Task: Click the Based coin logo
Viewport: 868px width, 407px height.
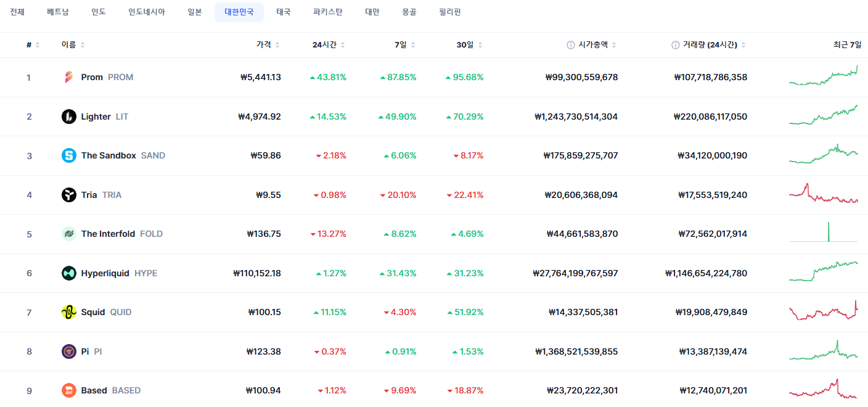Action: 68,390
